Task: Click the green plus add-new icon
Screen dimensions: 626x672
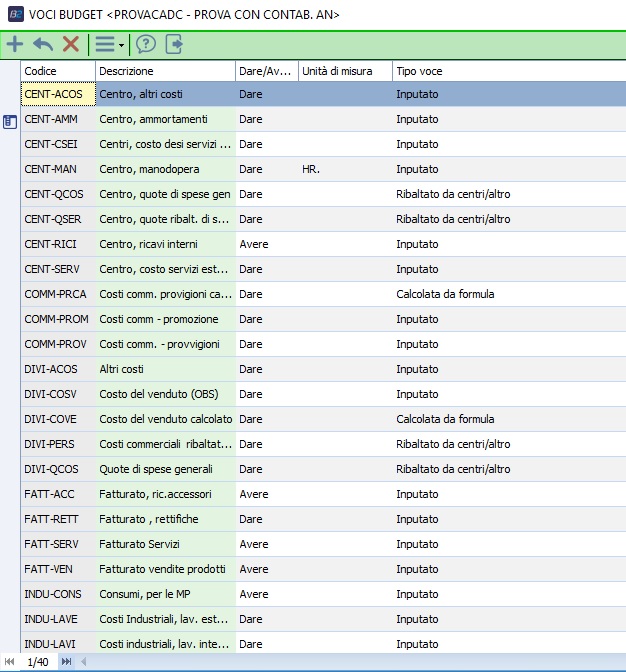Action: pos(15,44)
